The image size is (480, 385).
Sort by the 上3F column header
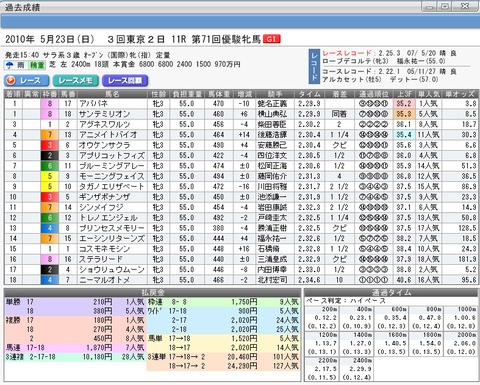pyautogui.click(x=404, y=94)
